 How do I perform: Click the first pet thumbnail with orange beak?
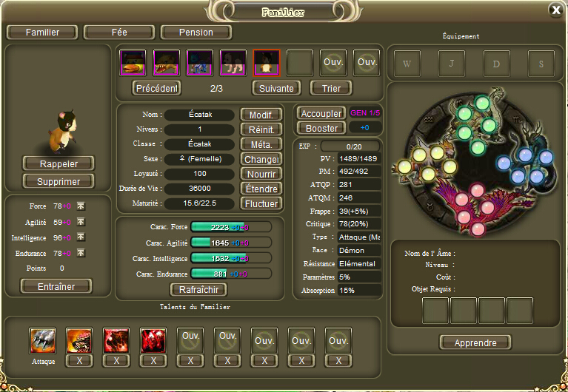tap(133, 63)
